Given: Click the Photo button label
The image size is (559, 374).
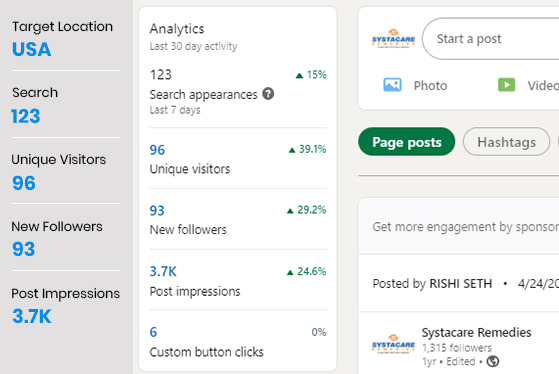Looking at the screenshot, I should [x=430, y=86].
